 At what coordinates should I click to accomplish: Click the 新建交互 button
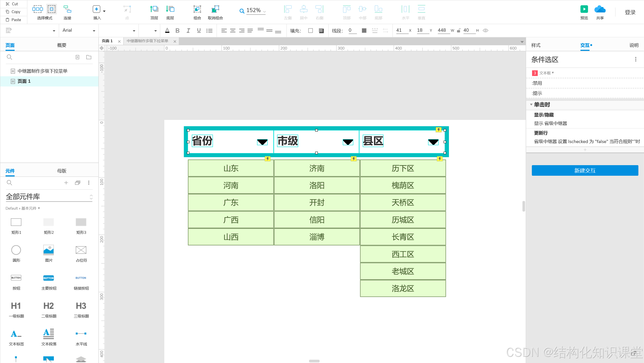585,170
